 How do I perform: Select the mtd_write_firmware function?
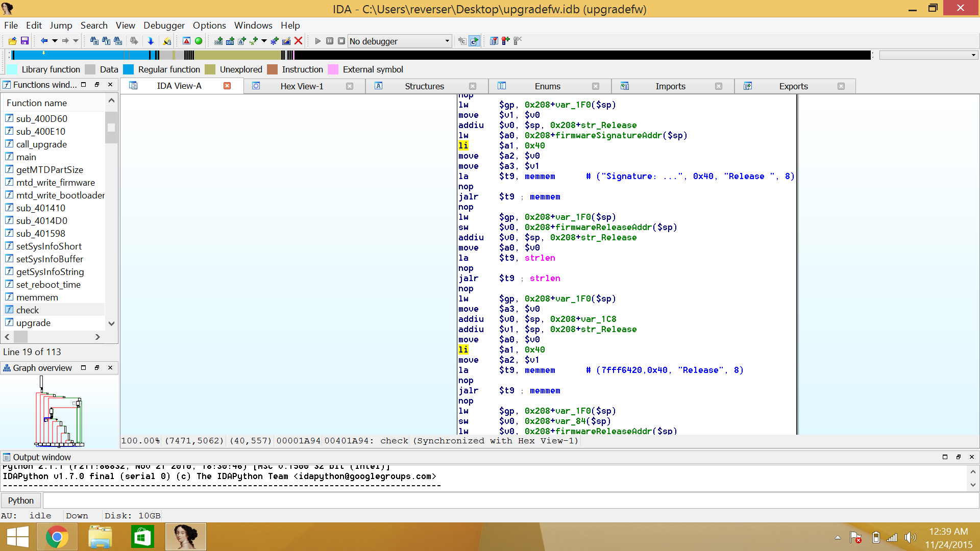(55, 183)
